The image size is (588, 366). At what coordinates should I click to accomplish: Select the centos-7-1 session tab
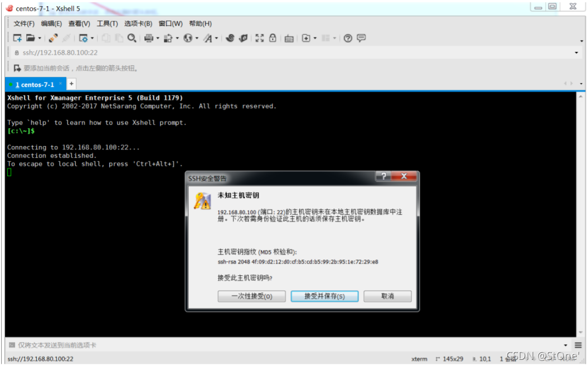coord(35,84)
